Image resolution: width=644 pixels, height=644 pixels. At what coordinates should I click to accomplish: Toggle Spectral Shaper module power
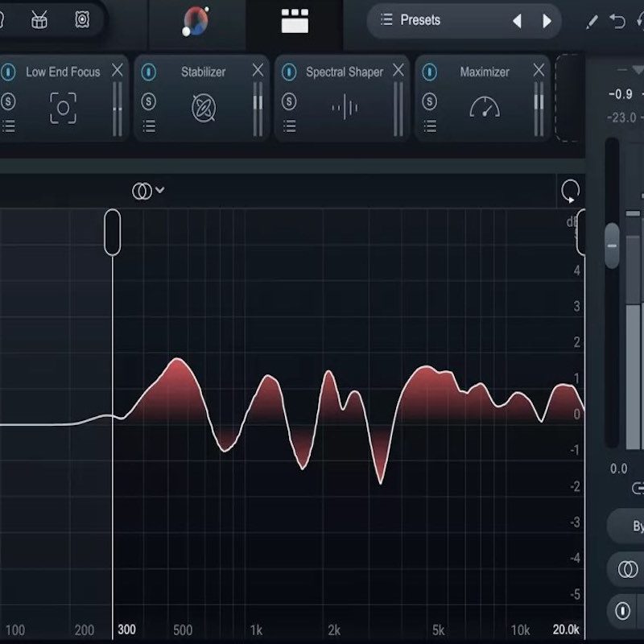[289, 72]
